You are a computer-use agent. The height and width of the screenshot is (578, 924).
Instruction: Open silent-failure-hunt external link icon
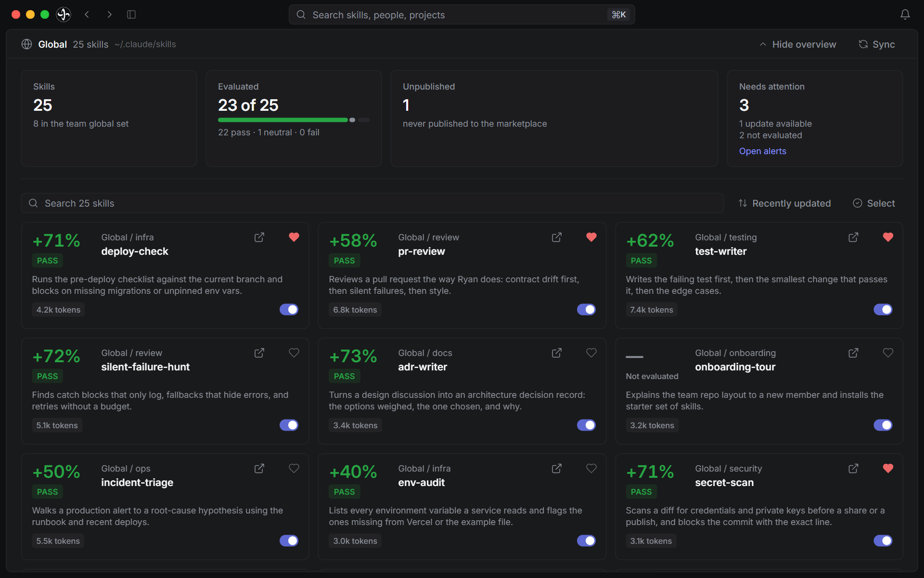click(259, 353)
